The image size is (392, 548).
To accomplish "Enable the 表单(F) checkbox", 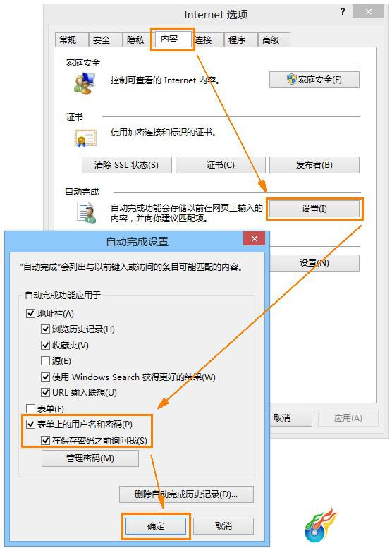I will [x=31, y=408].
